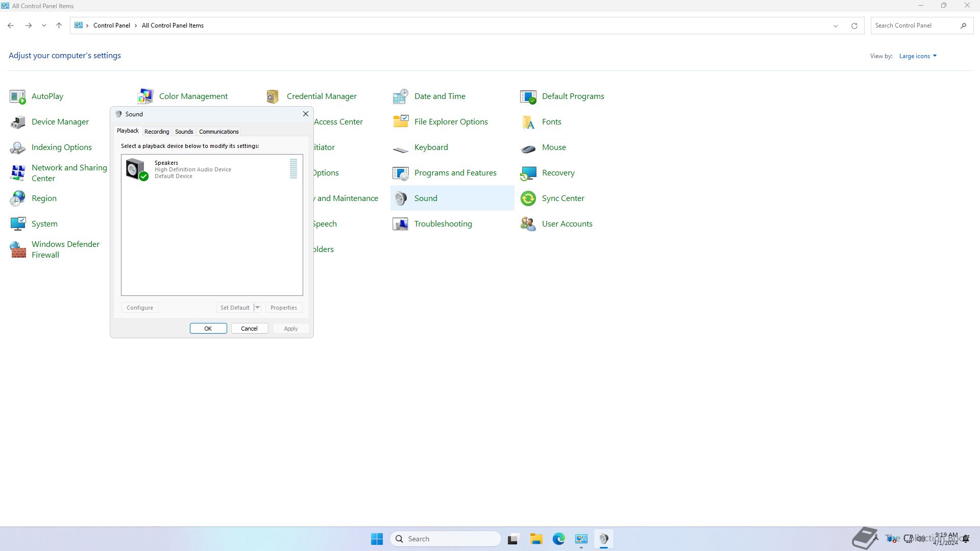The image size is (980, 551).
Task: Click the Microsoft Edge taskbar icon
Action: (x=558, y=539)
